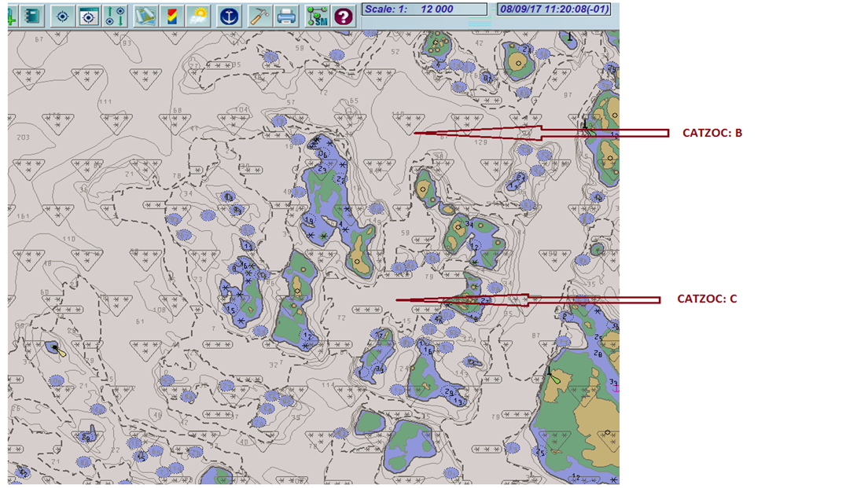Click the red-yellow-blue color palette icon
Image resolution: width=868 pixels, height=488 pixels.
(171, 16)
